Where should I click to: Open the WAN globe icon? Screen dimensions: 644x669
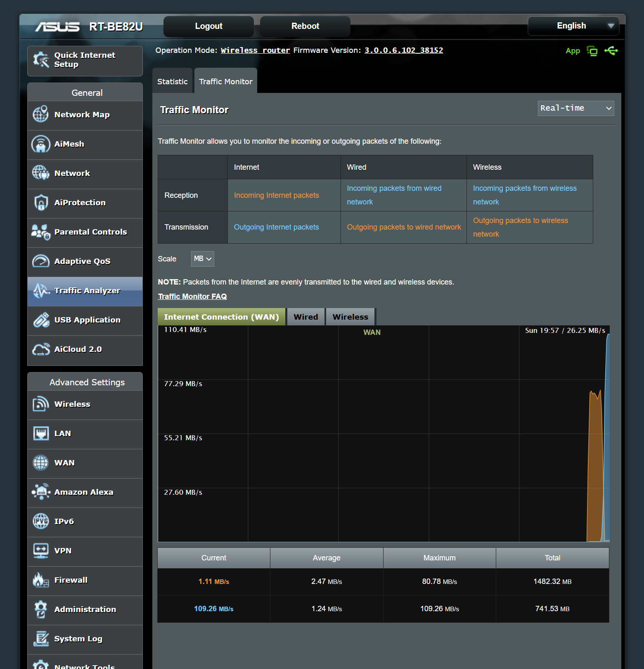click(x=41, y=463)
